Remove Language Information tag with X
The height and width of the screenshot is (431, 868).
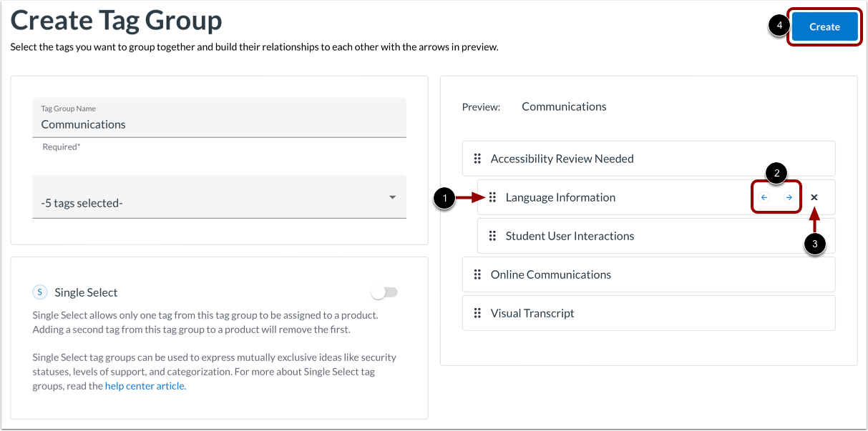(814, 197)
